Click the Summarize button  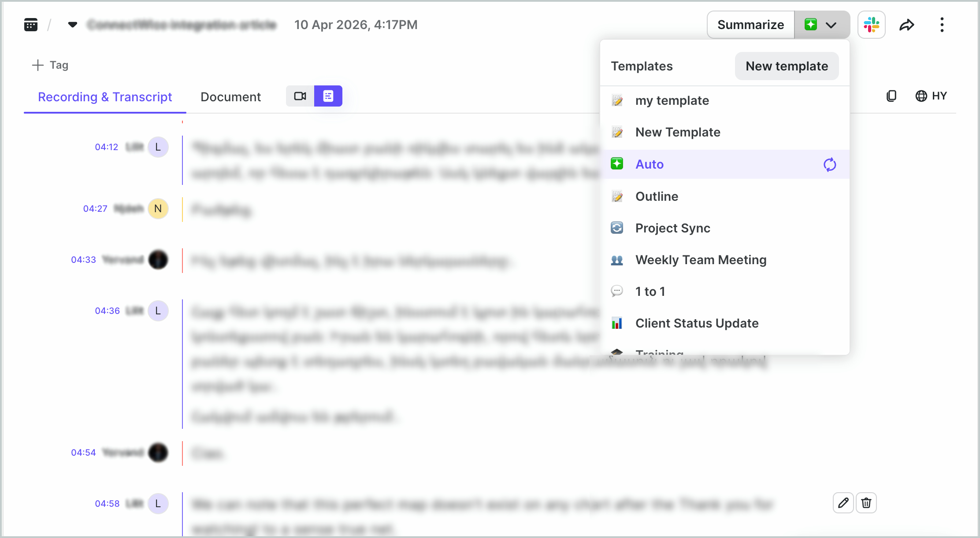(x=750, y=25)
